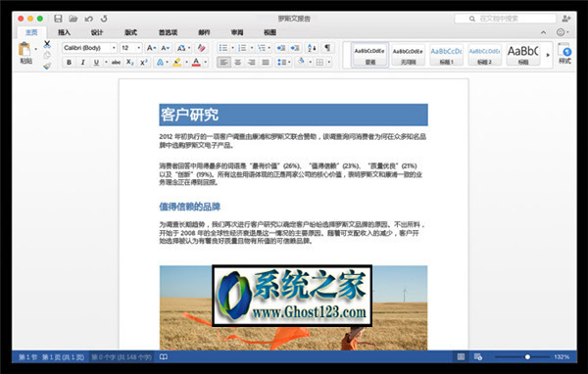Screen dimensions: 588x374
Task: Click the Save icon in title bar
Action: 58,19
